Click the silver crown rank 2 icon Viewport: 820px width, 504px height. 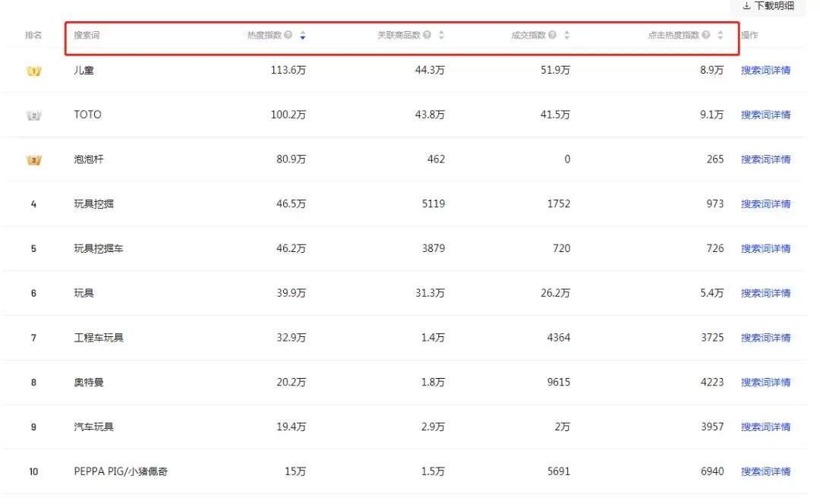coord(33,115)
